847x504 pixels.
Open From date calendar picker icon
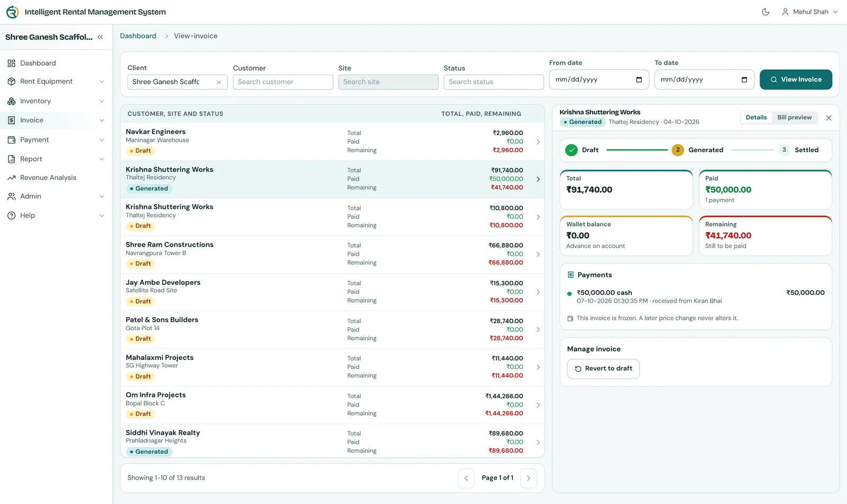(x=639, y=80)
